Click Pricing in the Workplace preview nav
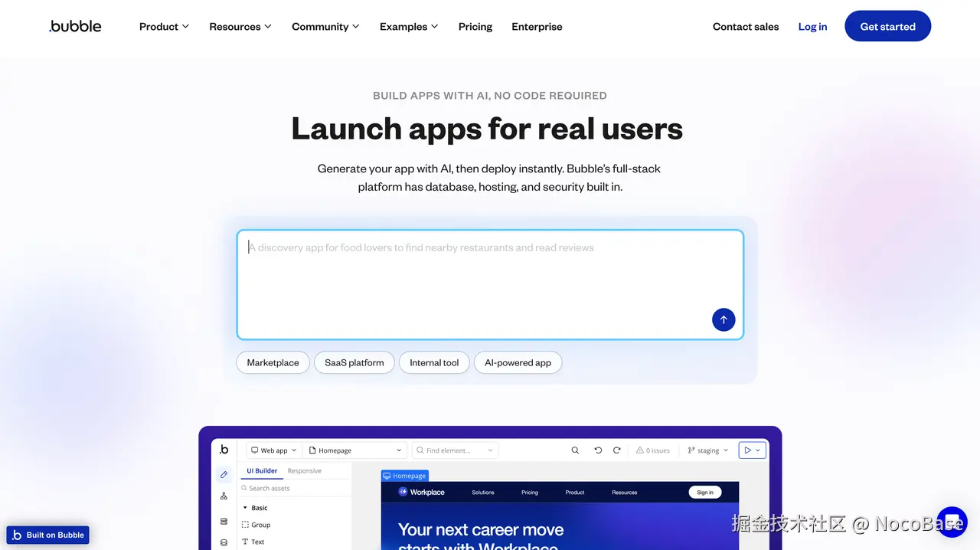Viewport: 980px width, 550px height. coord(530,493)
